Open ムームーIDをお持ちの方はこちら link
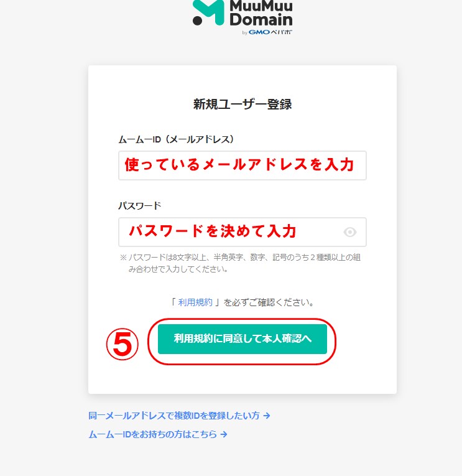This screenshot has width=462, height=476. pos(152,434)
